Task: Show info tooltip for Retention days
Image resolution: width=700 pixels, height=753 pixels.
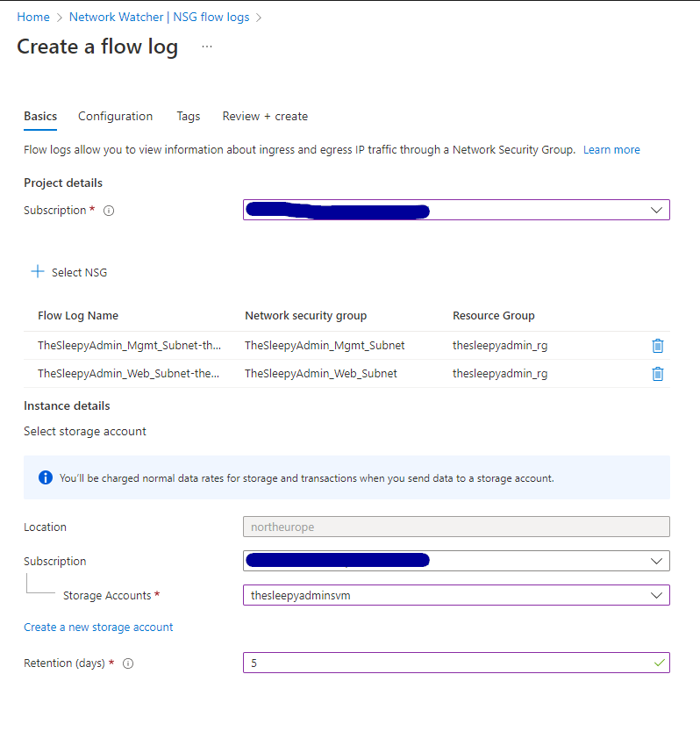Action: coord(128,663)
